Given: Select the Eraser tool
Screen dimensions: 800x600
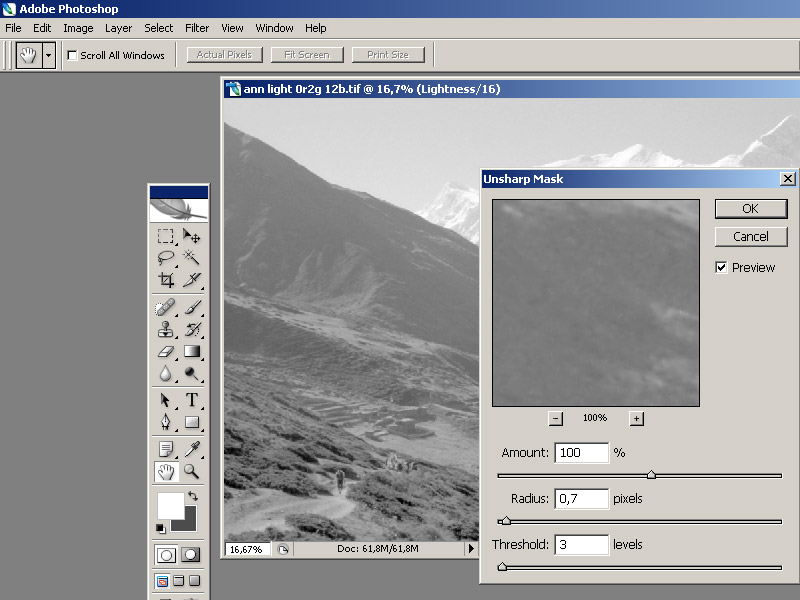Looking at the screenshot, I should (x=166, y=351).
